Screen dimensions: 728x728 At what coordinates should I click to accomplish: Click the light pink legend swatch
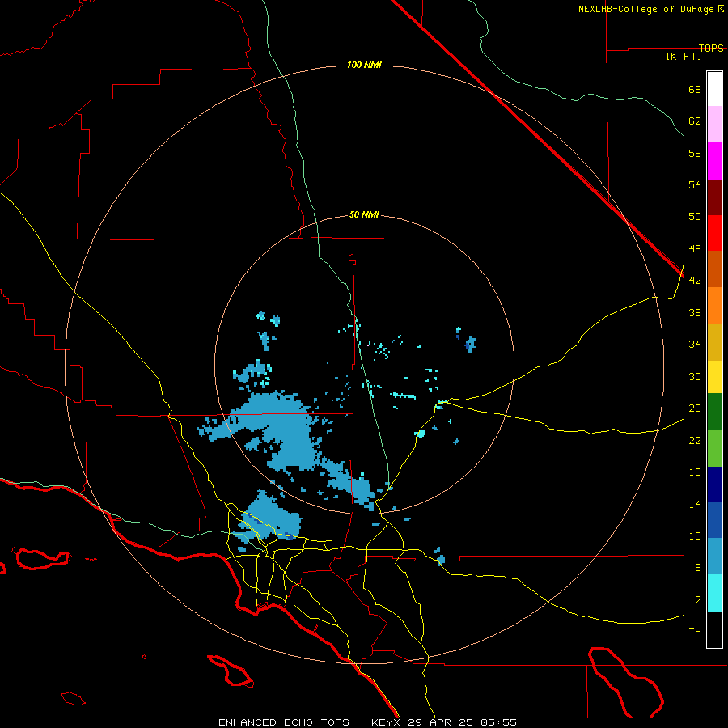(x=714, y=125)
